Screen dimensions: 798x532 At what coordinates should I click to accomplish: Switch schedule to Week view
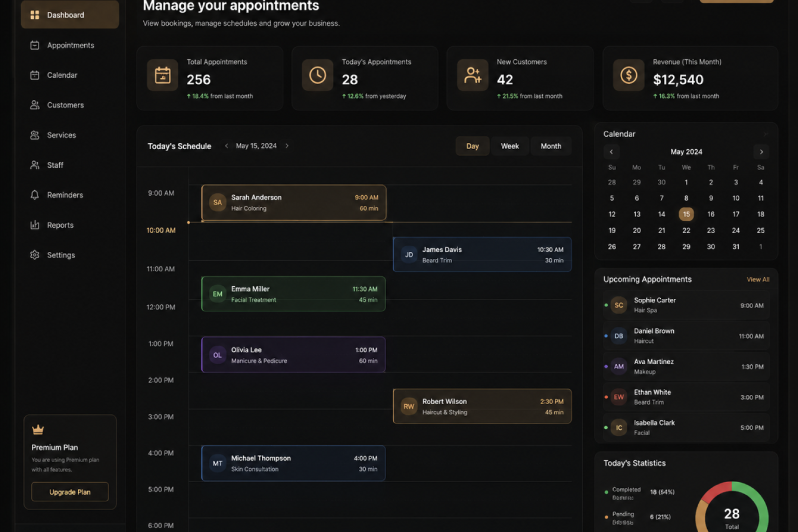pos(510,146)
